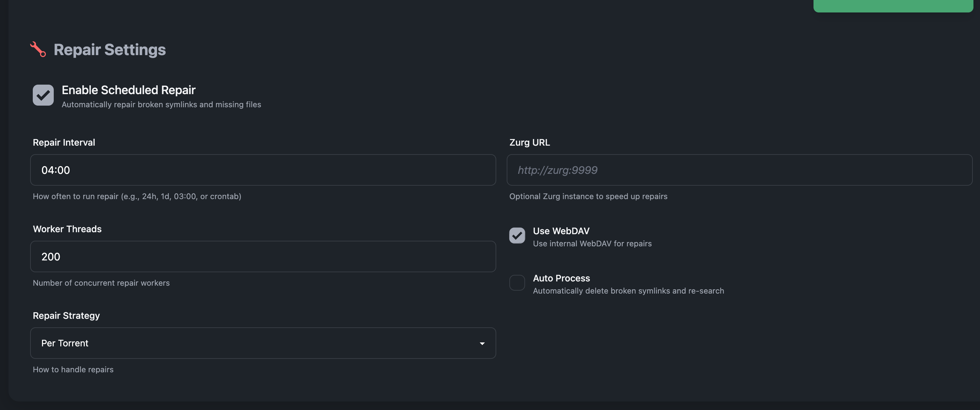This screenshot has width=980, height=410.
Task: Click the red wrench Repair Settings icon
Action: [x=38, y=49]
